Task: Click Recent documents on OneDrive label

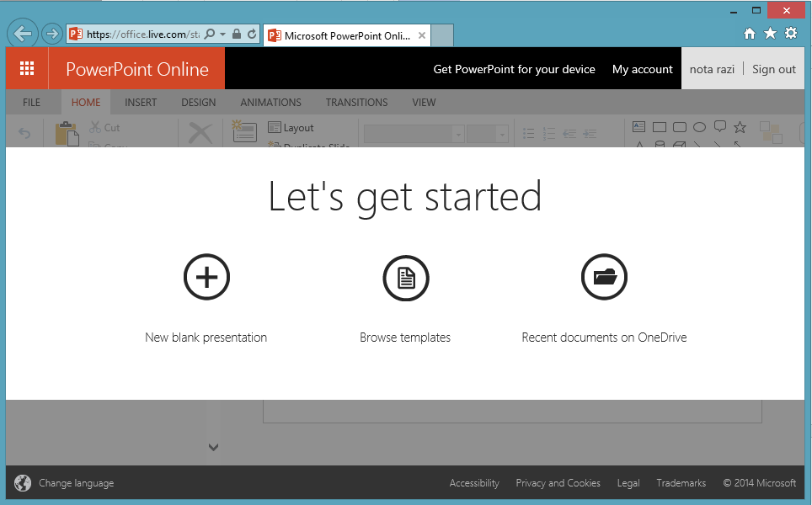Action: tap(604, 338)
